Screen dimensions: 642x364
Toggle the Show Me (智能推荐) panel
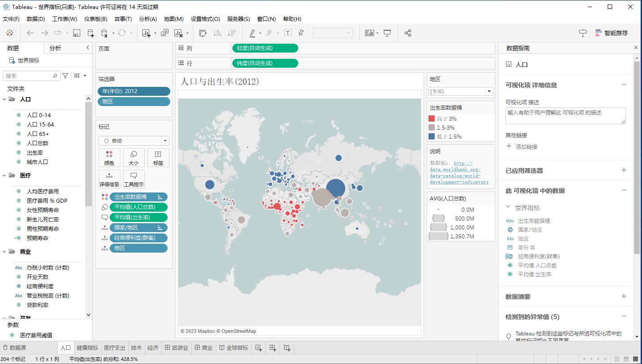click(x=611, y=33)
